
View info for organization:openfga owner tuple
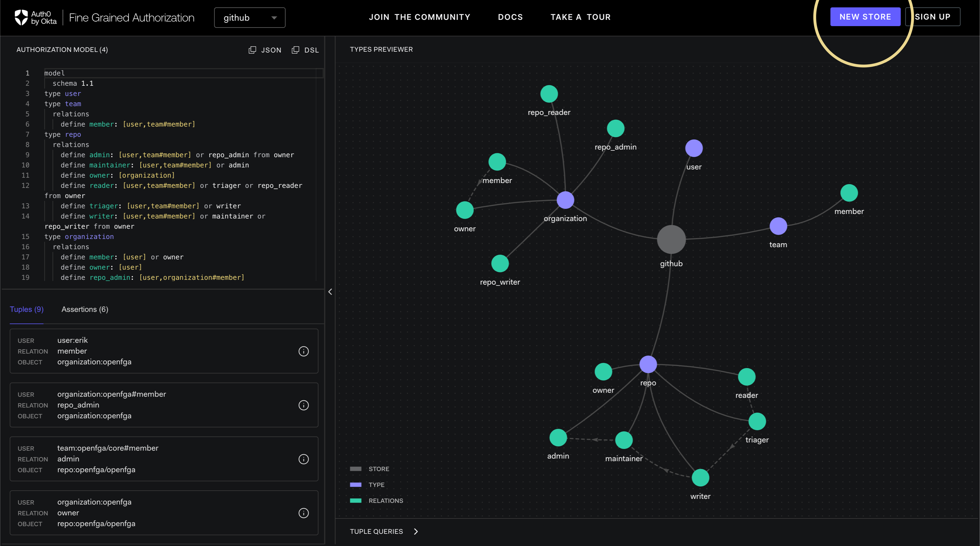click(304, 513)
